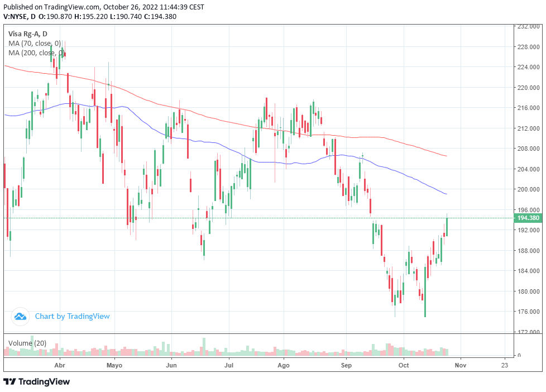Click the green 194.380 current price tag
546x392 pixels.
pyautogui.click(x=528, y=218)
